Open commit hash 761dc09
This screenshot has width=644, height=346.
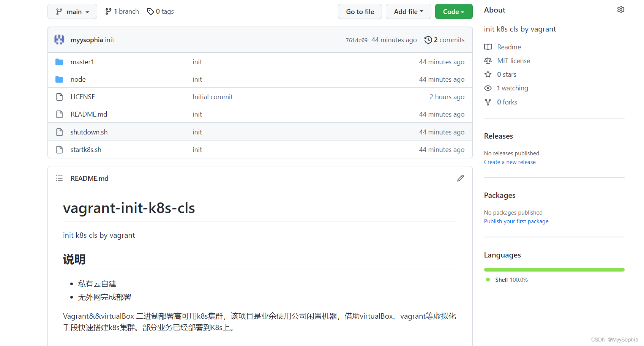[357, 40]
